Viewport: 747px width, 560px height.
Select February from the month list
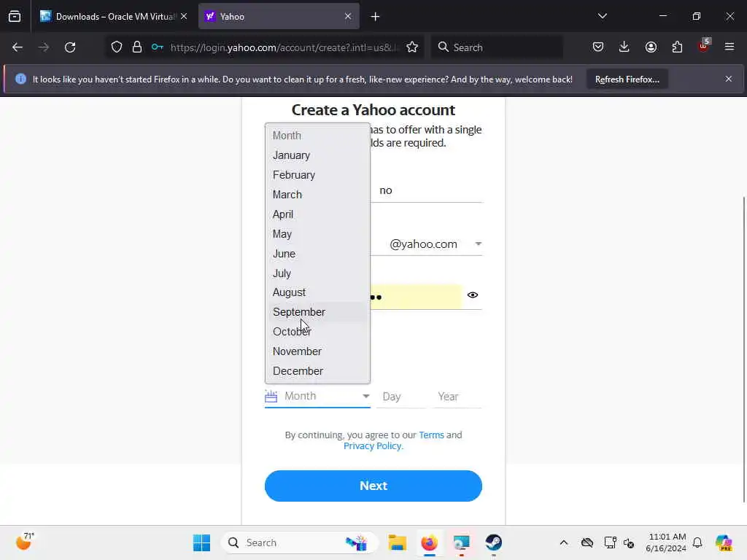pos(317,175)
